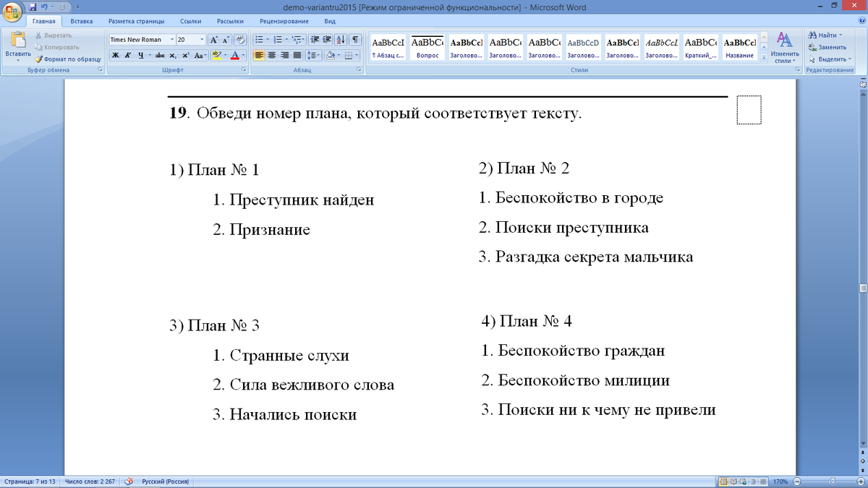Toggle print layout view in status bar
The width and height of the screenshot is (868, 488).
pos(725,481)
